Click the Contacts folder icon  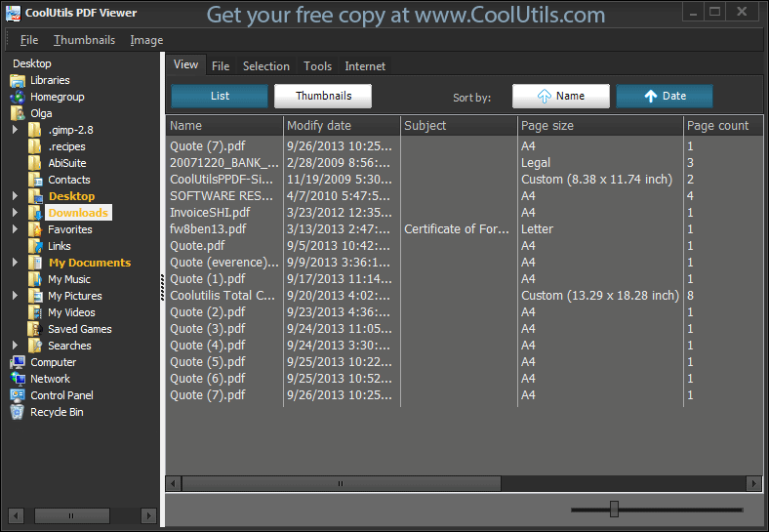click(35, 181)
